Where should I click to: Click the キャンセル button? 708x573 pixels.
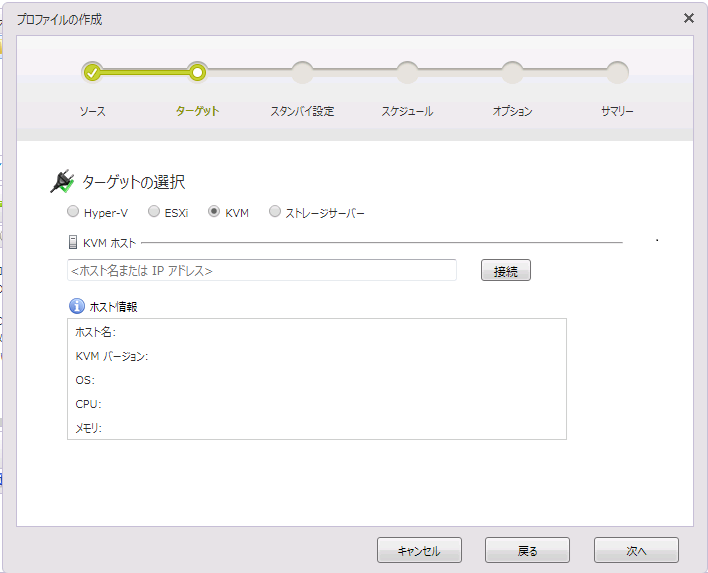tap(419, 550)
